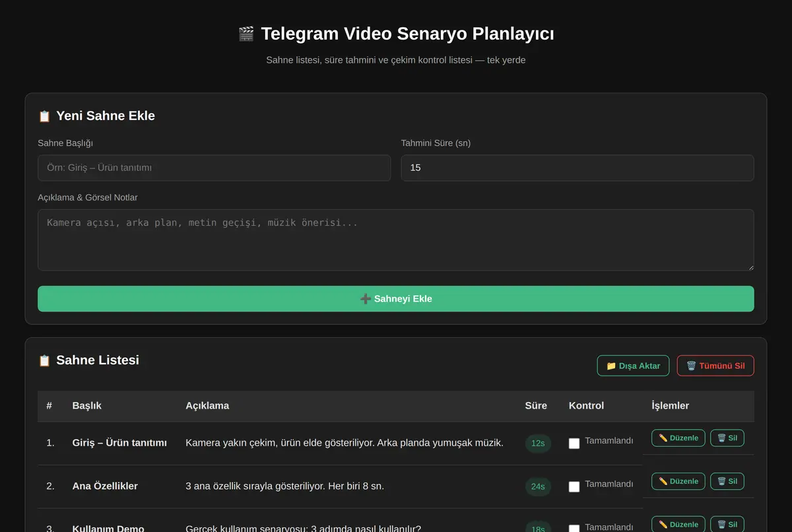Click the Süre column header

pos(536,406)
